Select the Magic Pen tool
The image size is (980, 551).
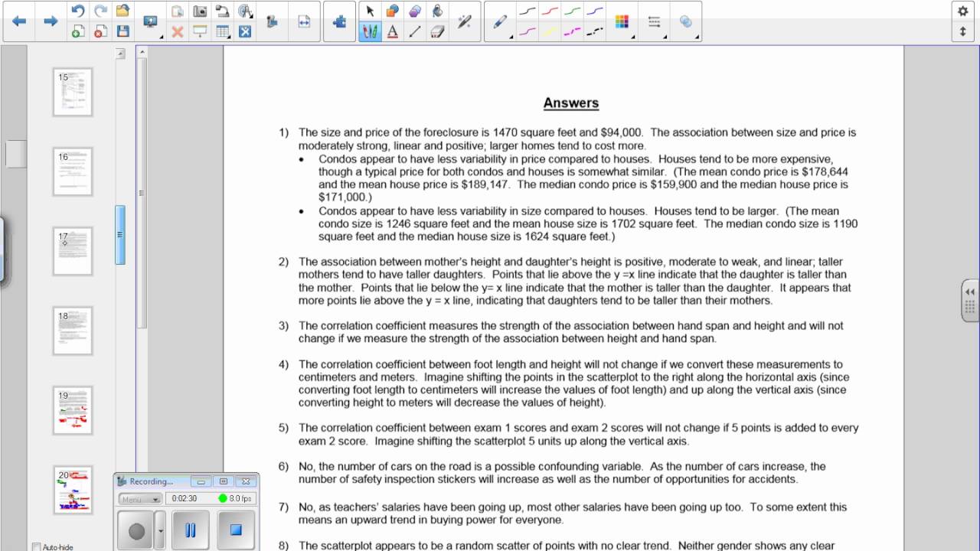pos(464,21)
